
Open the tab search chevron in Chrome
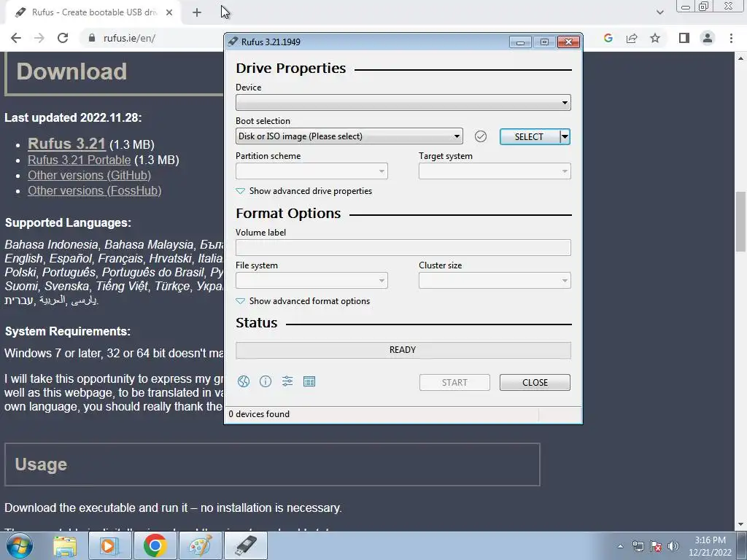coord(659,12)
